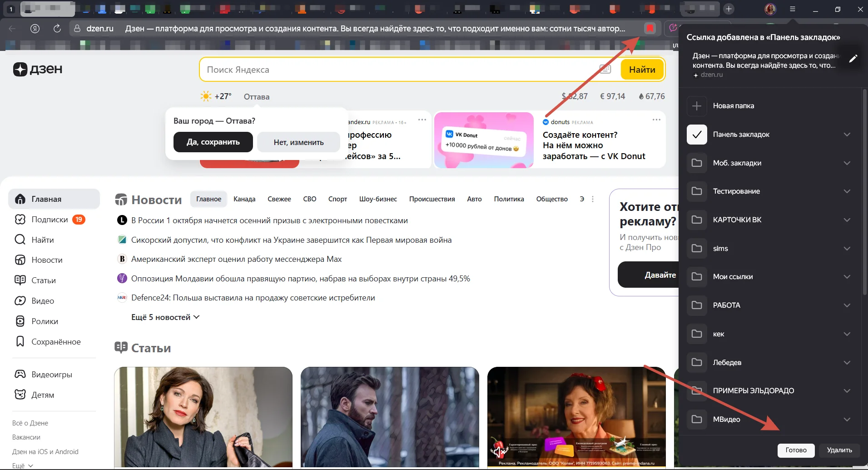Open the news tabs vertical dots menu
This screenshot has height=470, width=868.
point(593,199)
